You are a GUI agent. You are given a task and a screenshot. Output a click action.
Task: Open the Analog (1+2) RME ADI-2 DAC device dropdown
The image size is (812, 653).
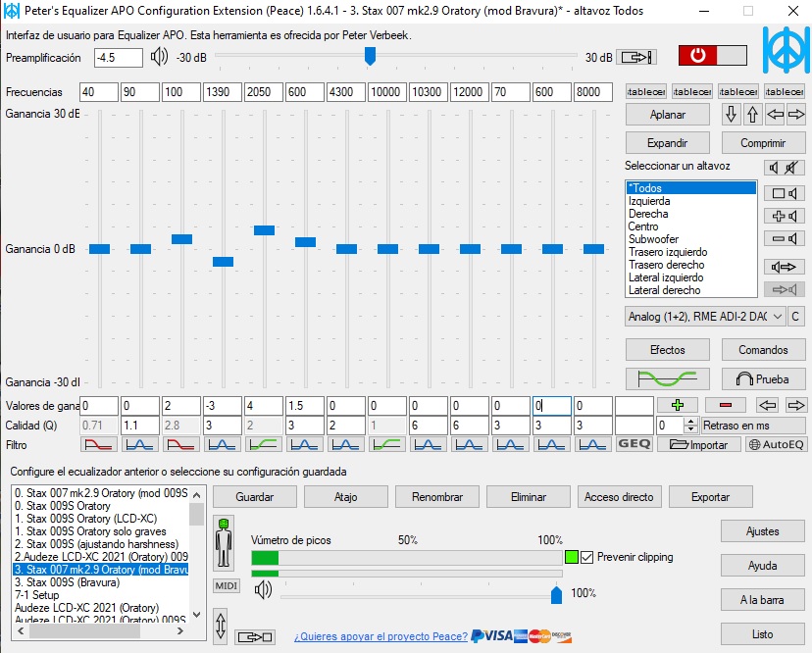pos(705,316)
